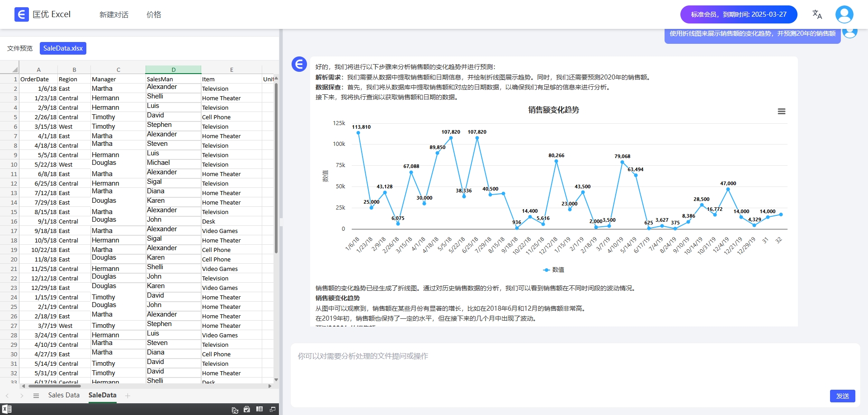Click the Desk cell in row 16

[231, 221]
